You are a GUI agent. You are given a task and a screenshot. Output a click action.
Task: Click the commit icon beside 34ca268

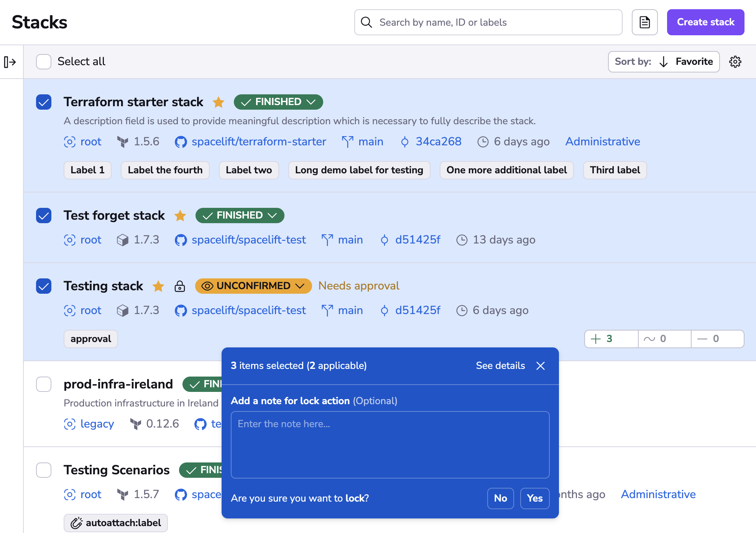pos(404,142)
